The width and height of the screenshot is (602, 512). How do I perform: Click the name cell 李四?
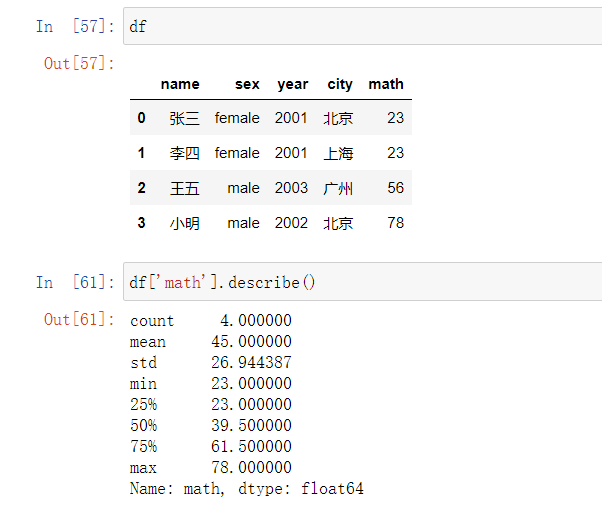tap(185, 153)
